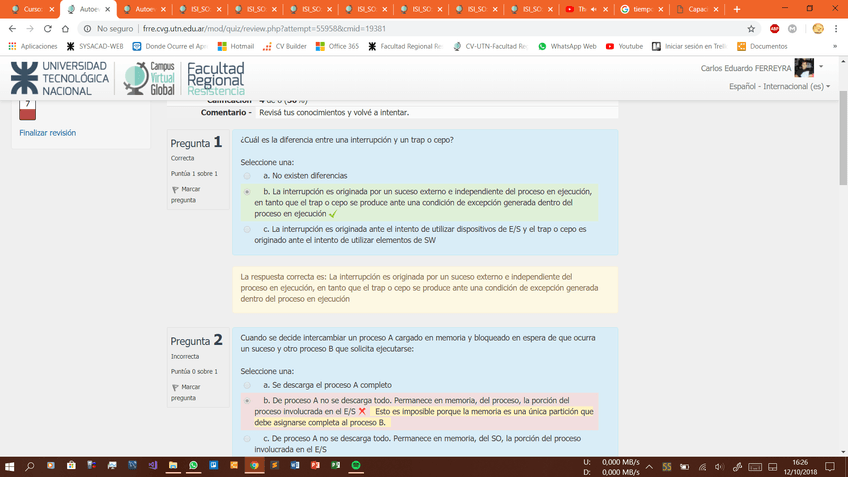Expand user menu arrow beside Carlos Eduardo FERREYRA
Viewport: 848px width, 477px height.
coord(821,67)
